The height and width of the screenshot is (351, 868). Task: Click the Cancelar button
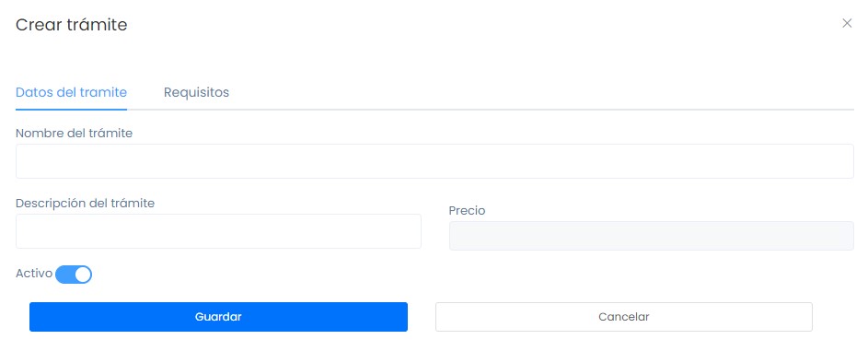point(624,317)
